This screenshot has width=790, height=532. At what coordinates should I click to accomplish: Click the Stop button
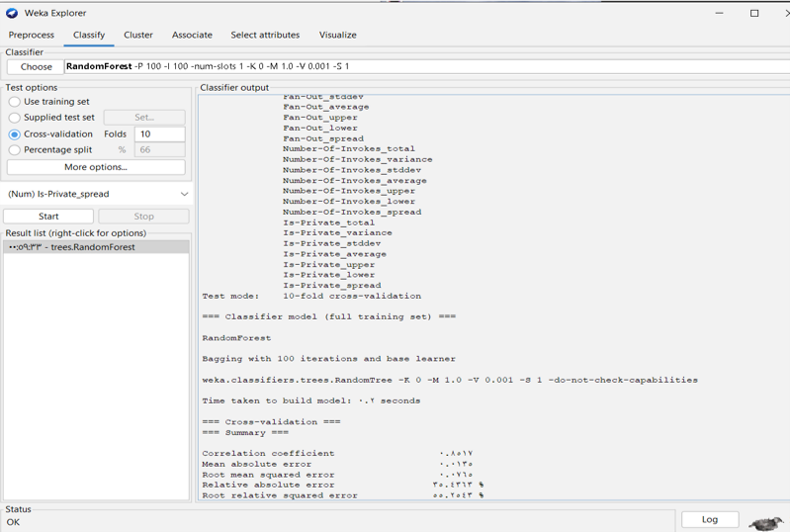pyautogui.click(x=143, y=217)
